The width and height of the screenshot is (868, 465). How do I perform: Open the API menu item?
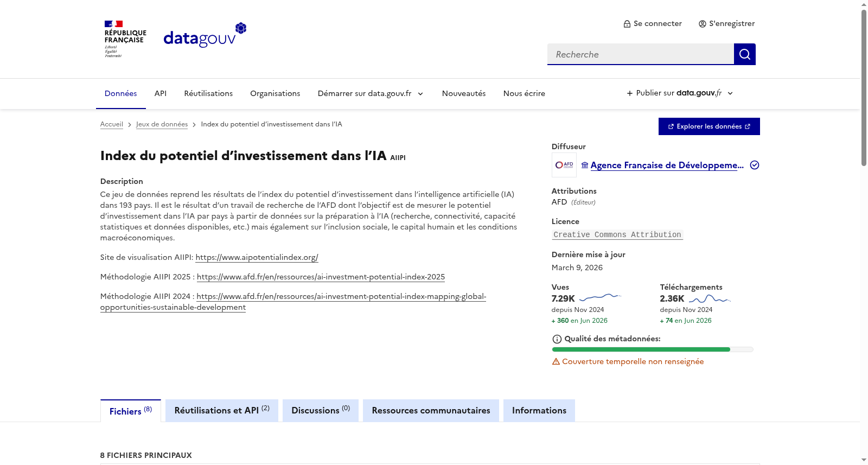161,93
